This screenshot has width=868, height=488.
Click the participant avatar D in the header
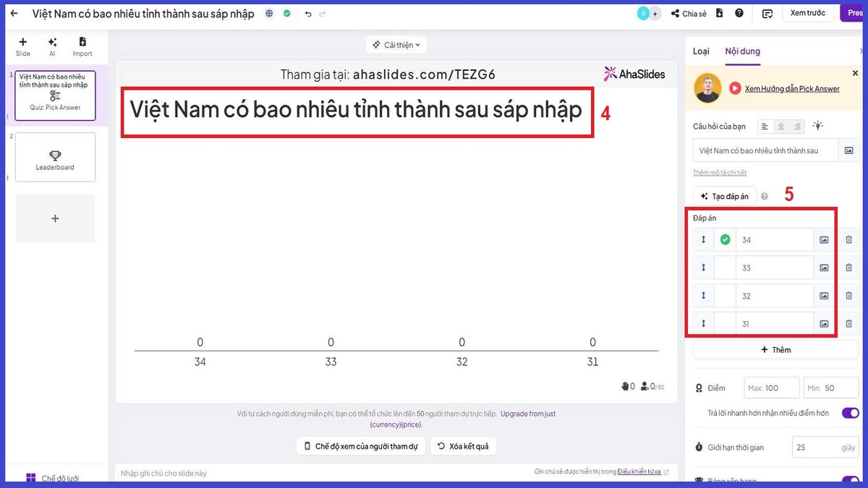[x=644, y=13]
